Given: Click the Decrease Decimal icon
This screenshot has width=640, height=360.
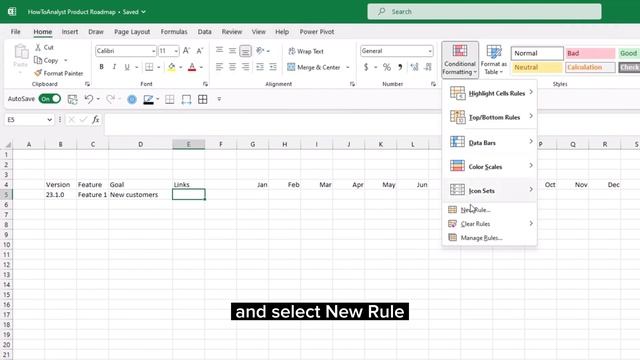Looking at the screenshot, I should point(428,67).
